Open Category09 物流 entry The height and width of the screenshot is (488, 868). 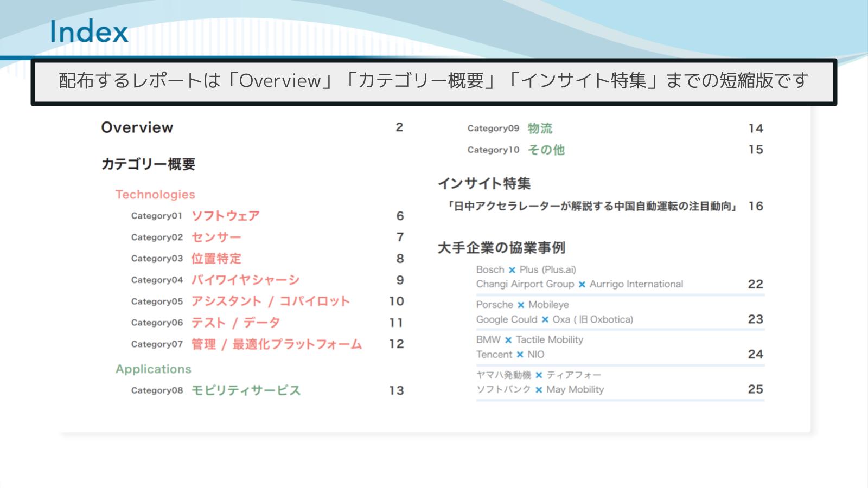point(615,129)
